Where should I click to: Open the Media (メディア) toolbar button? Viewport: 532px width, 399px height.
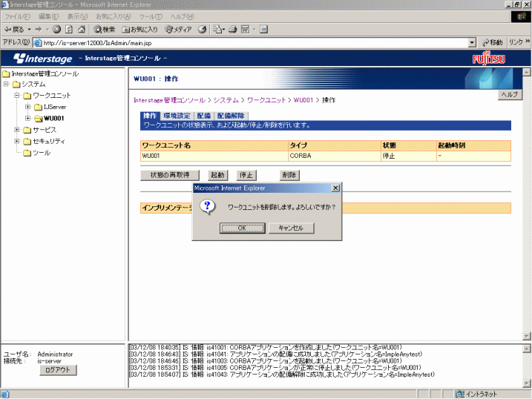[178, 30]
